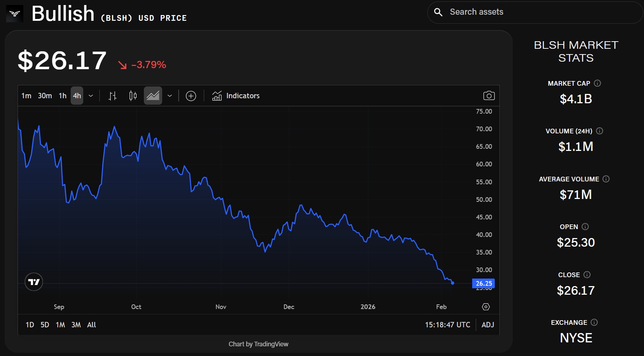Set date range to 3M
The image size is (644, 356).
tap(76, 325)
